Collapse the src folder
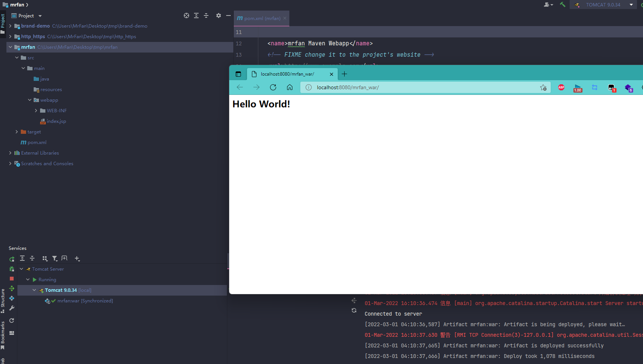 [17, 58]
